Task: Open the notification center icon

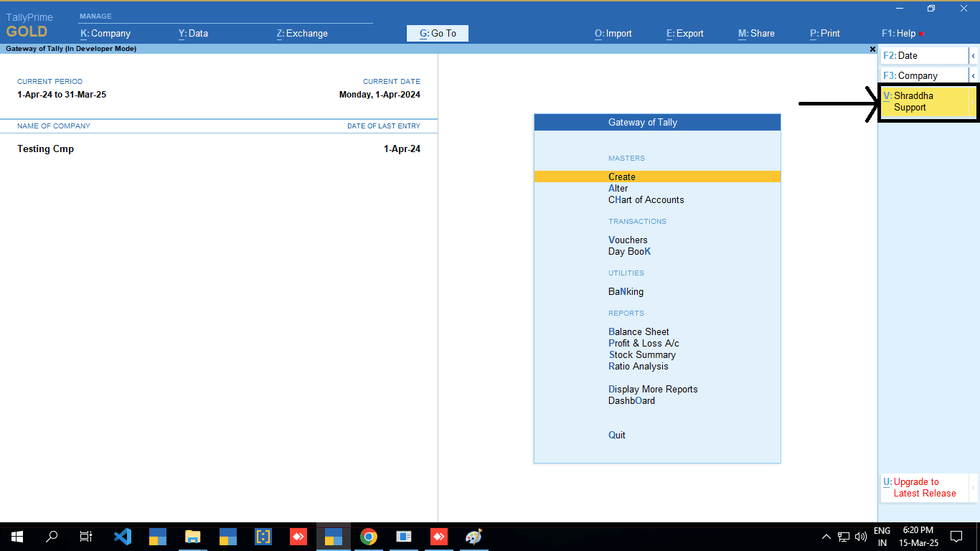Action: click(x=956, y=536)
